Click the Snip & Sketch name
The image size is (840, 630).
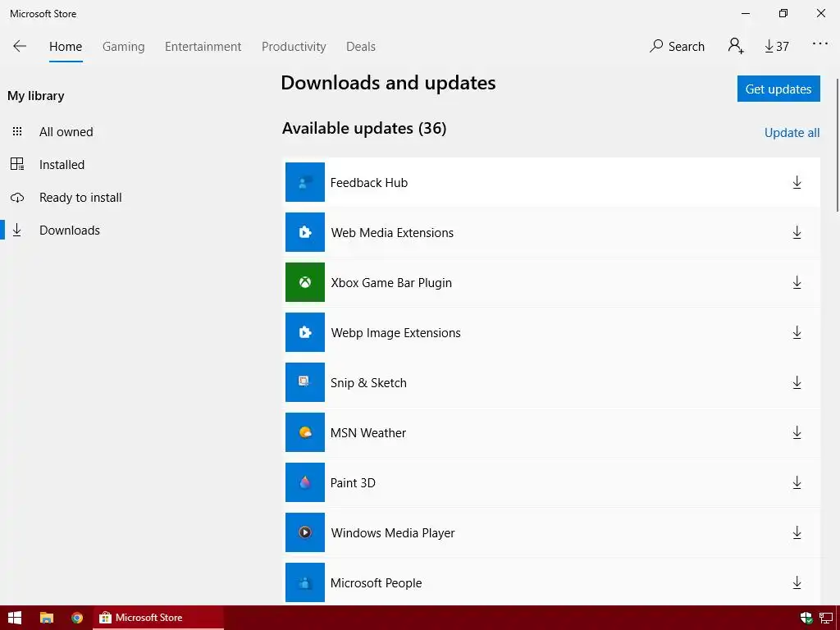(x=368, y=382)
